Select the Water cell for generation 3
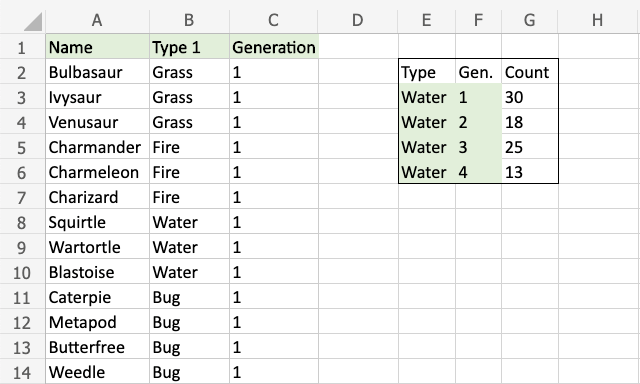 tap(427, 147)
